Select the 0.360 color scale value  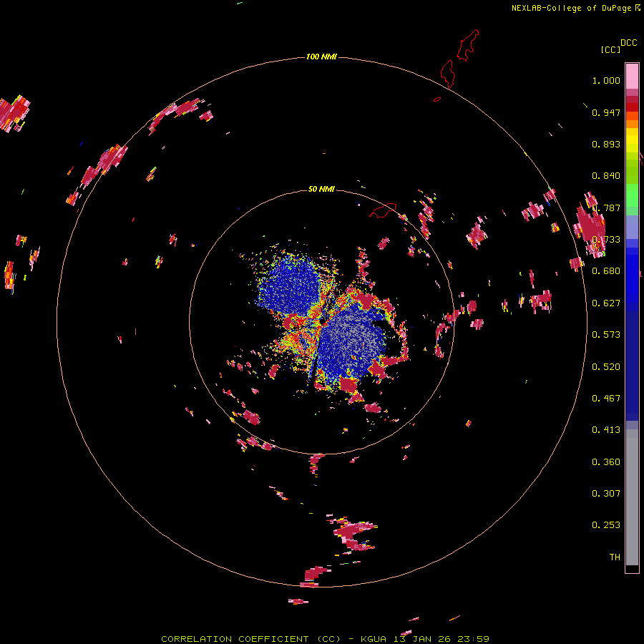click(606, 462)
